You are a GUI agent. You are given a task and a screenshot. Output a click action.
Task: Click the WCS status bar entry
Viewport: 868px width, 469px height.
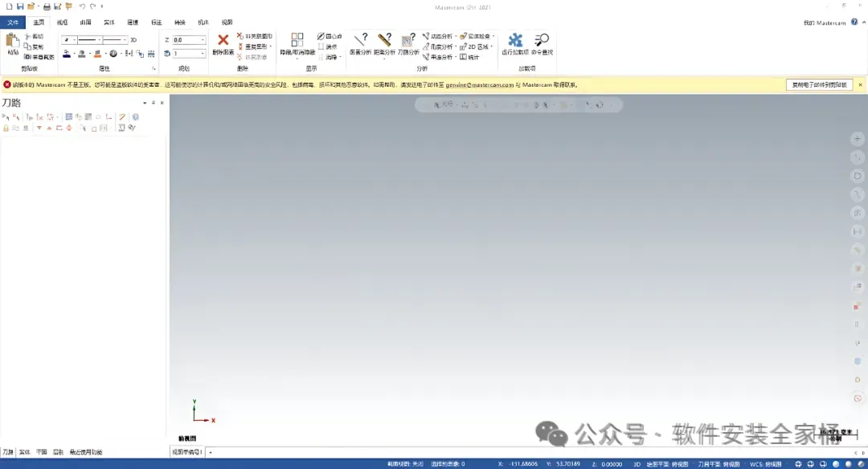pyautogui.click(x=766, y=464)
